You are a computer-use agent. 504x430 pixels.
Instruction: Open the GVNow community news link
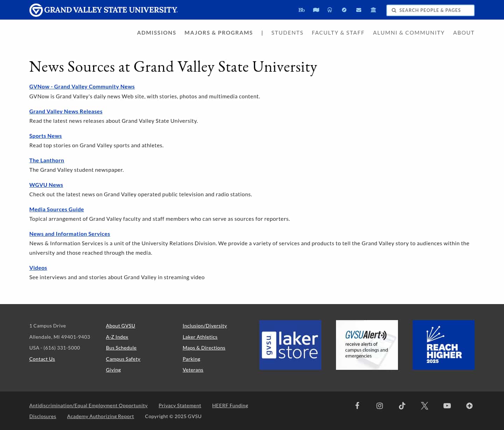[82, 86]
